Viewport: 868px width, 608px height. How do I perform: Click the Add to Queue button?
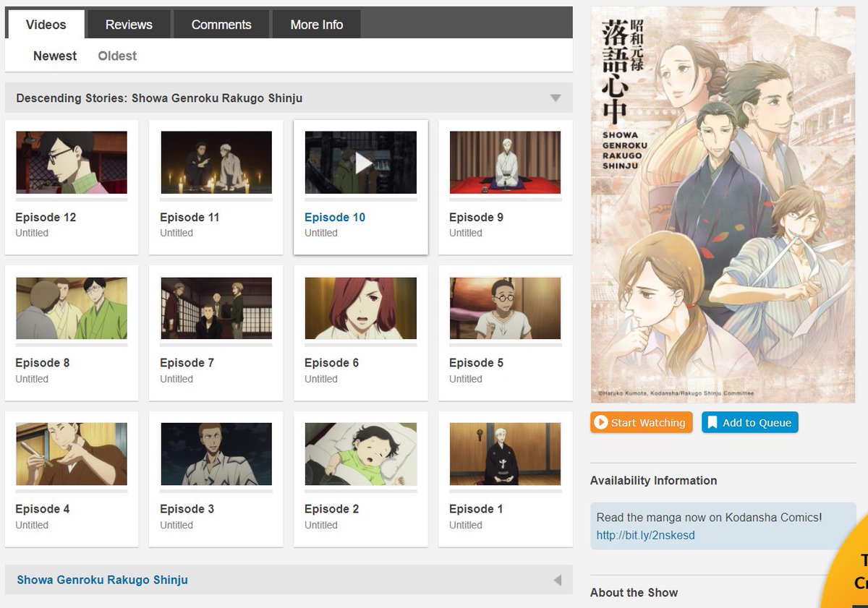tap(749, 422)
